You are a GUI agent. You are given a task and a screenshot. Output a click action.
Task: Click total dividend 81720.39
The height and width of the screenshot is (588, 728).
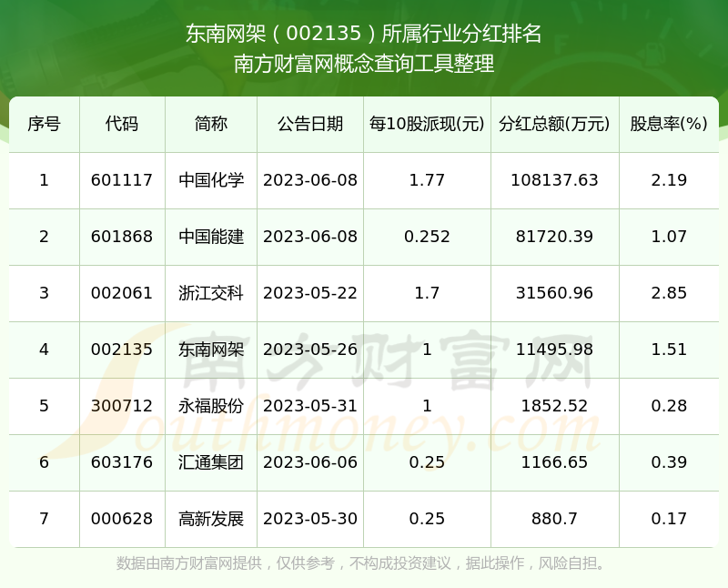pos(554,237)
